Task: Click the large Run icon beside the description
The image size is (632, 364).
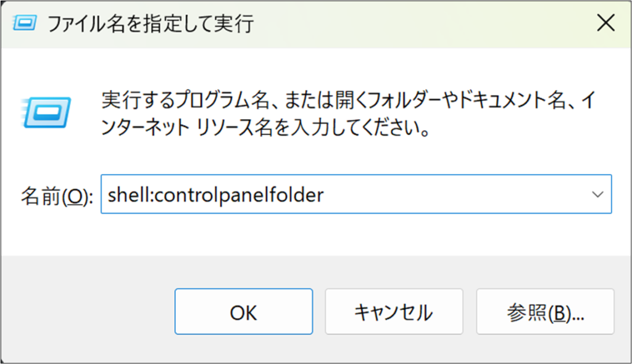Action: [x=46, y=112]
